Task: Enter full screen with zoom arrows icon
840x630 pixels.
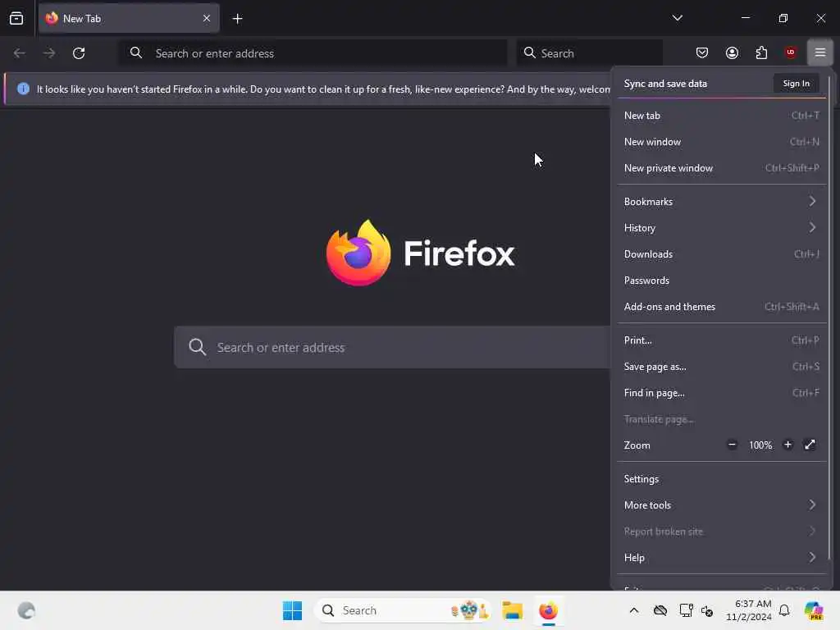Action: click(810, 445)
